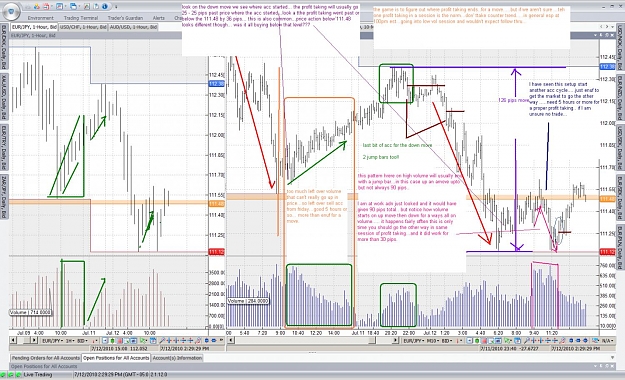
Task: Open the EUR/TRY Daily side tab on left edge
Action: click(4, 147)
